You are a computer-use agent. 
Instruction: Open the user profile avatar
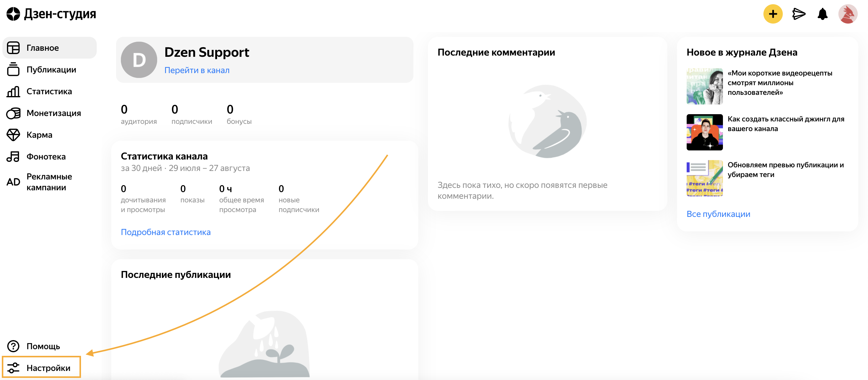pos(848,14)
